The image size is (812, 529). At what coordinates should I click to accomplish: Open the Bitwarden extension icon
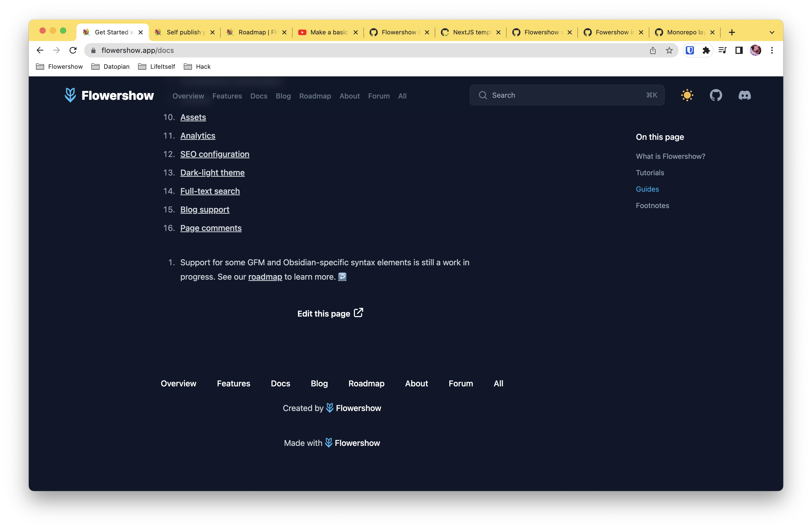690,51
